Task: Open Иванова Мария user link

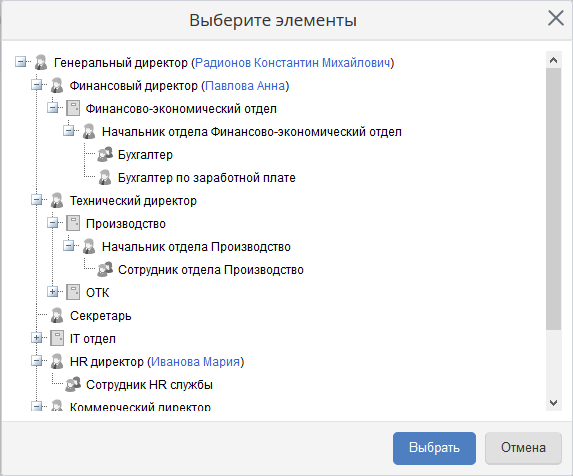Action: point(196,362)
